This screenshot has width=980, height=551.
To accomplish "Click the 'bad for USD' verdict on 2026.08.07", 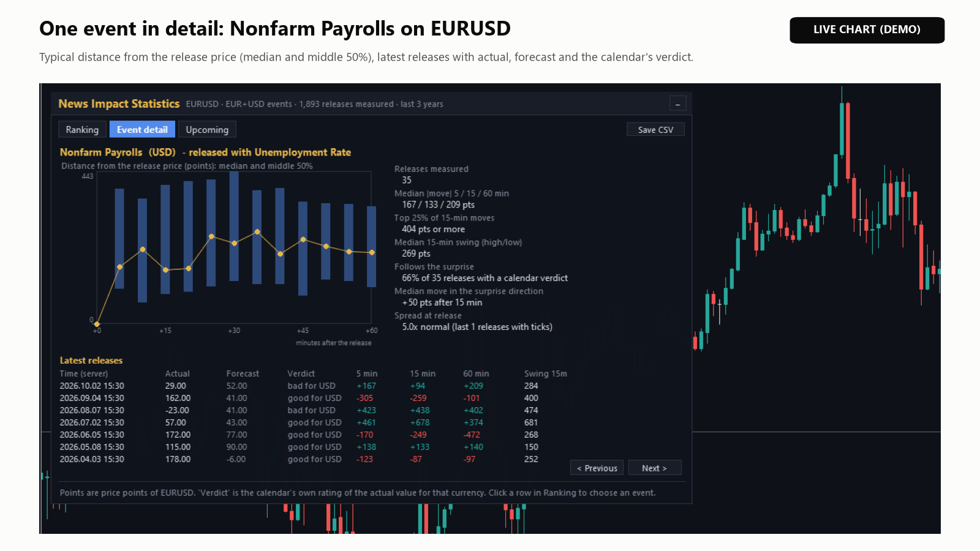I will click(311, 411).
